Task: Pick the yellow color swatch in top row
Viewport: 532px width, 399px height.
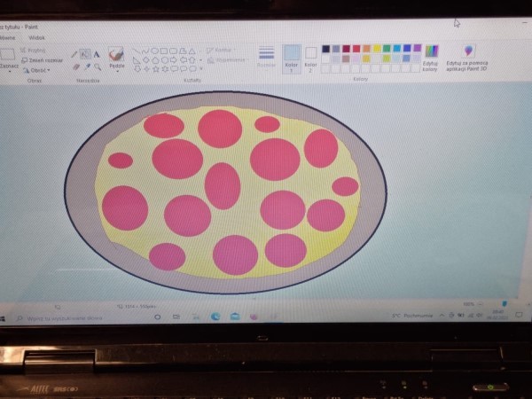Action: [377, 49]
